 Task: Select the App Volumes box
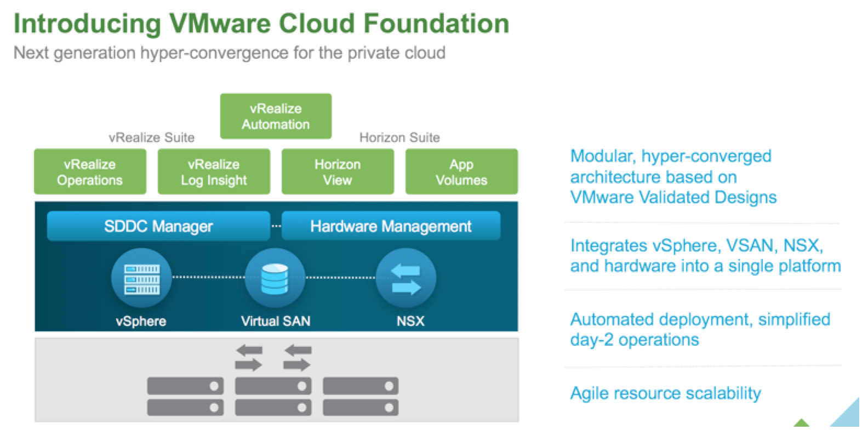461,171
